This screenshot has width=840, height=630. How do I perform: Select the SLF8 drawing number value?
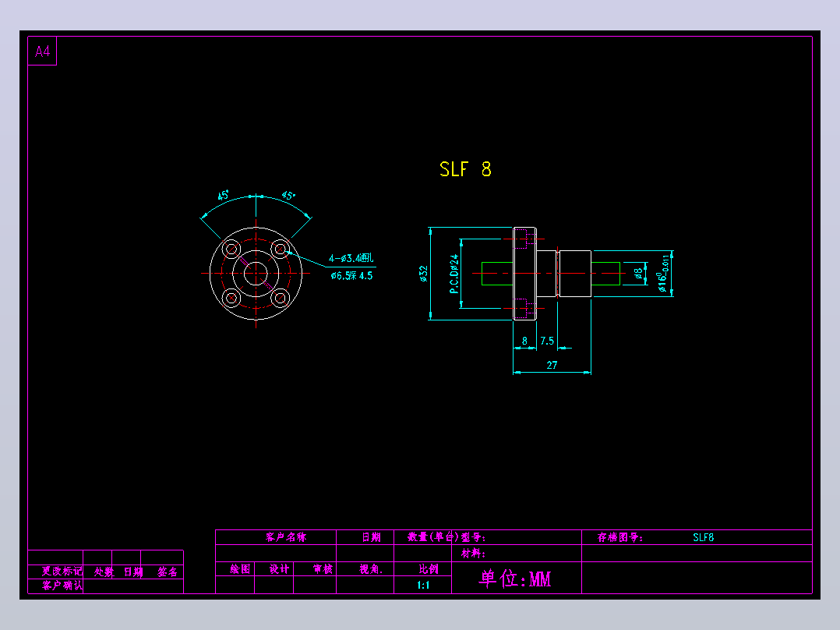pyautogui.click(x=704, y=537)
